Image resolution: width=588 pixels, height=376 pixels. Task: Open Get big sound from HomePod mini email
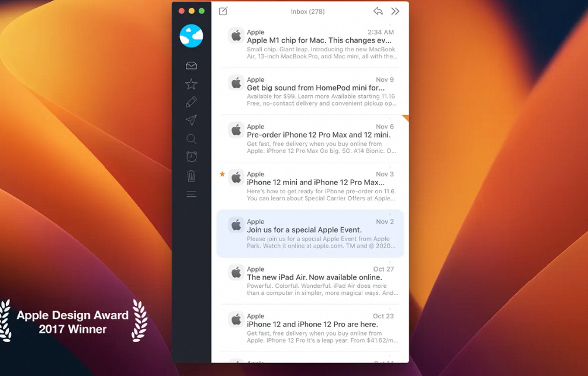310,91
